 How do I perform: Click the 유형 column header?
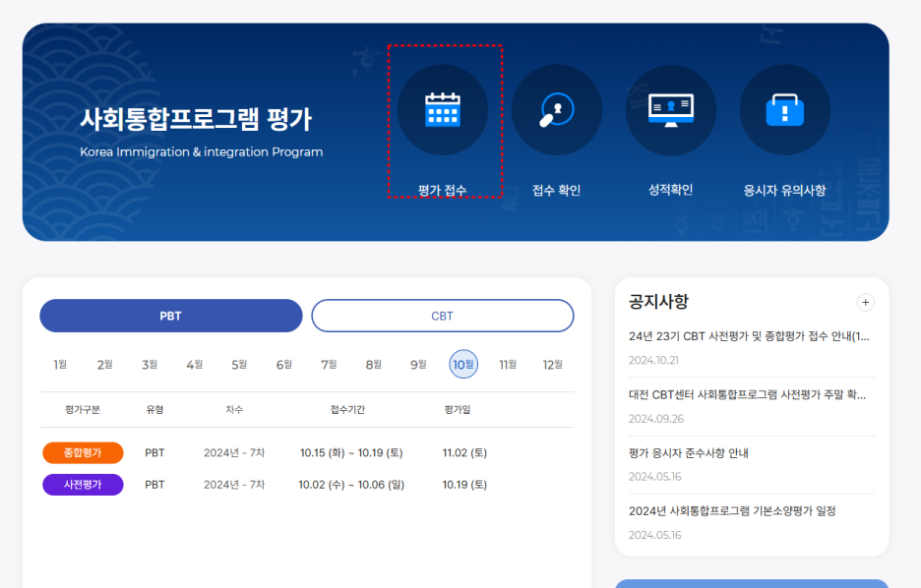(x=154, y=410)
